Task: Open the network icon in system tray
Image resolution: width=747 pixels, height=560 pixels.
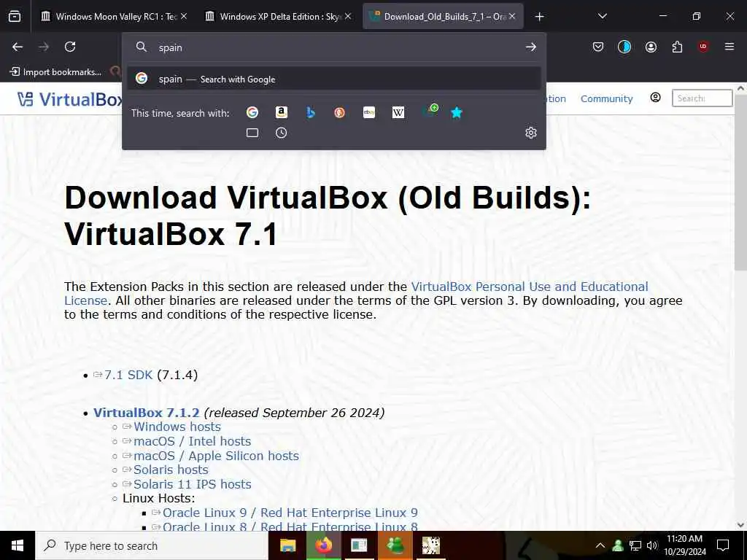Action: pos(635,545)
